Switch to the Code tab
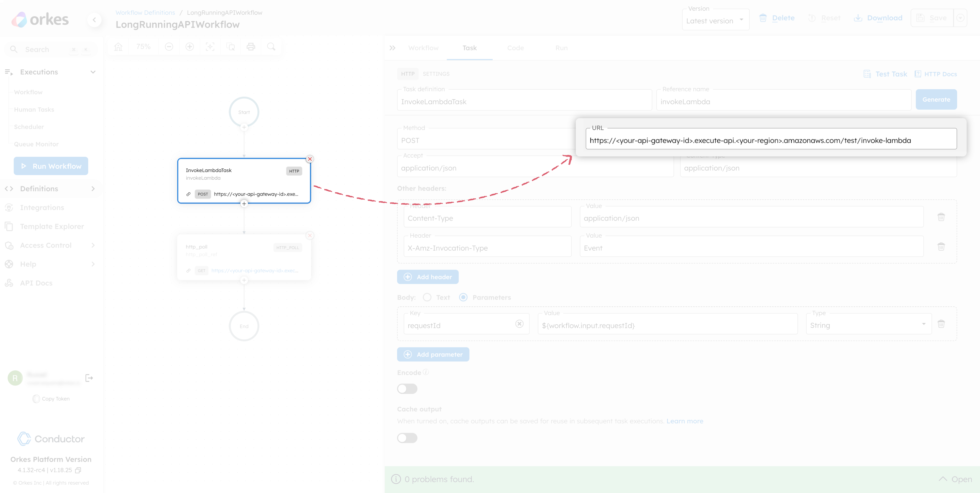 tap(516, 48)
